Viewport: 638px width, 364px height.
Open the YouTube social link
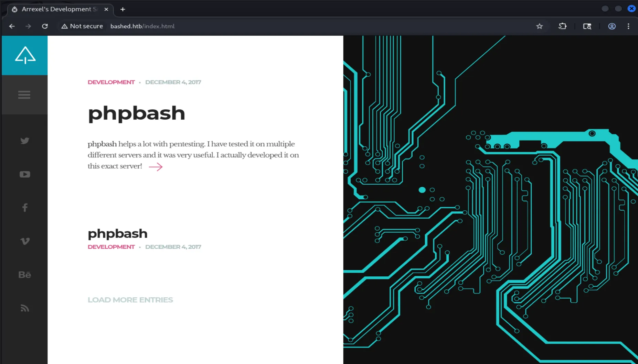(25, 174)
